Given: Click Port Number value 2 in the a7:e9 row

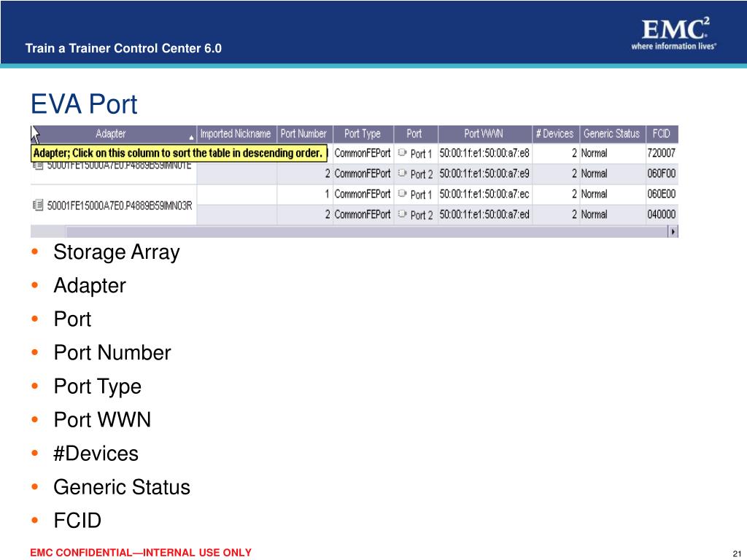Looking at the screenshot, I should pos(328,174).
